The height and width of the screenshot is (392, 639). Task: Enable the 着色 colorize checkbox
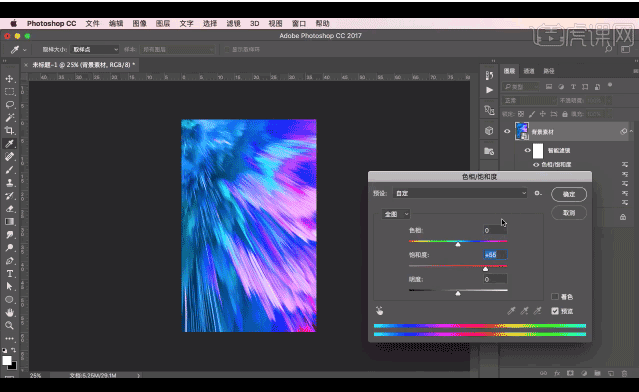(555, 297)
